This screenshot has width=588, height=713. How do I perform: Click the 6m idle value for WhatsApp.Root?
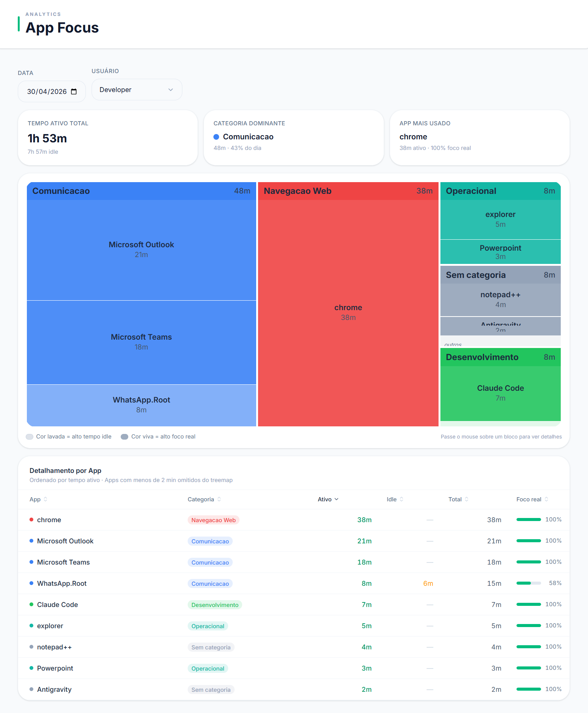[428, 584]
